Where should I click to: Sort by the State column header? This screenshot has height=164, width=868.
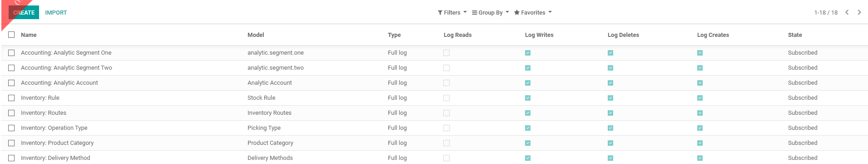(x=795, y=35)
